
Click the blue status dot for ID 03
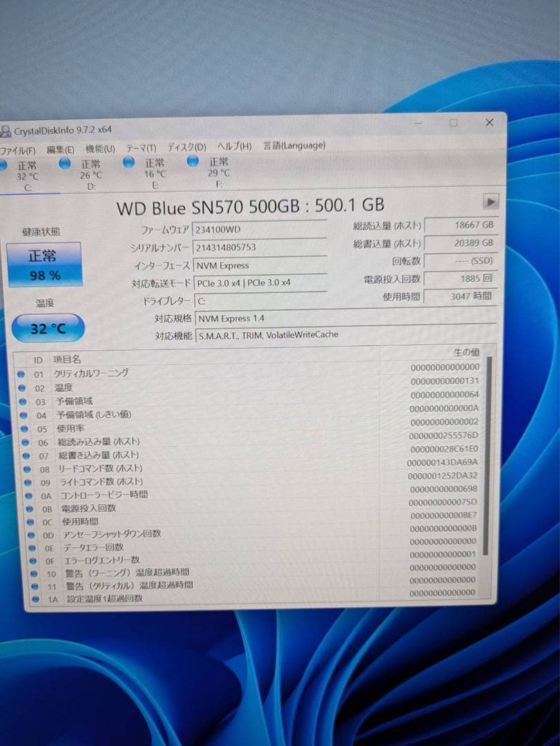23,401
